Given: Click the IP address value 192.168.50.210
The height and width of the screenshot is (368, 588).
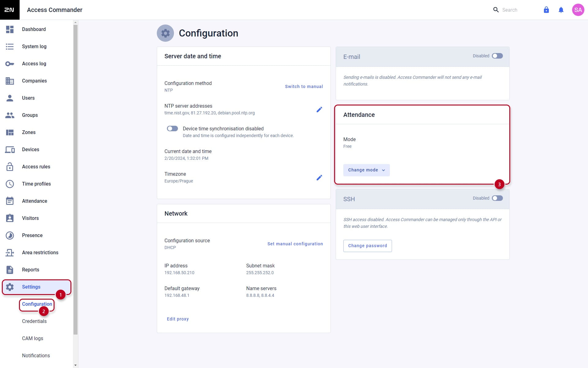Looking at the screenshot, I should [179, 273].
